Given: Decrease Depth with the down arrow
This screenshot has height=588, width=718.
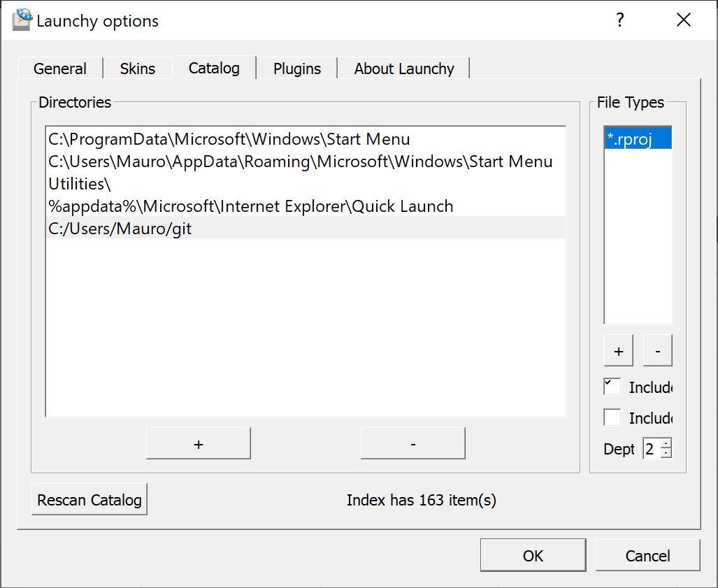Looking at the screenshot, I should point(666,453).
